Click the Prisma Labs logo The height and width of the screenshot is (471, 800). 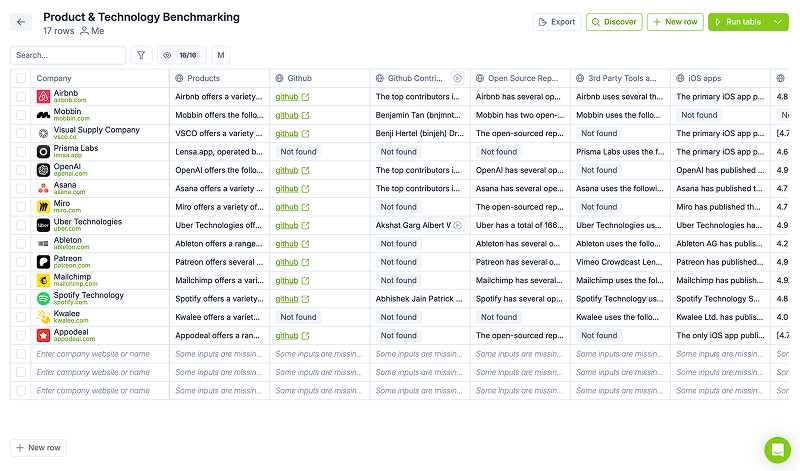(x=43, y=152)
